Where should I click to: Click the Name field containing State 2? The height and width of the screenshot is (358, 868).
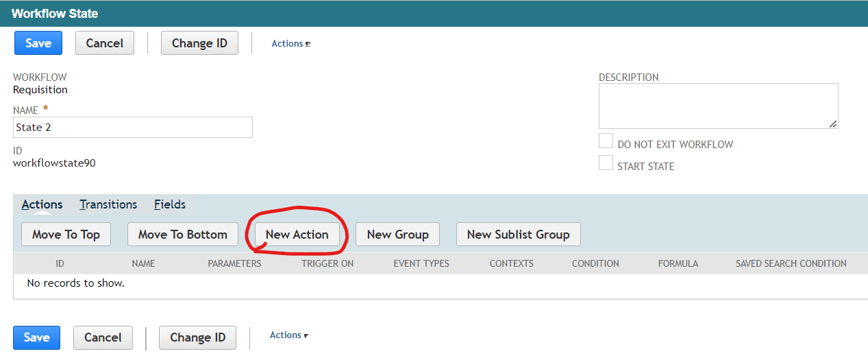click(x=133, y=127)
